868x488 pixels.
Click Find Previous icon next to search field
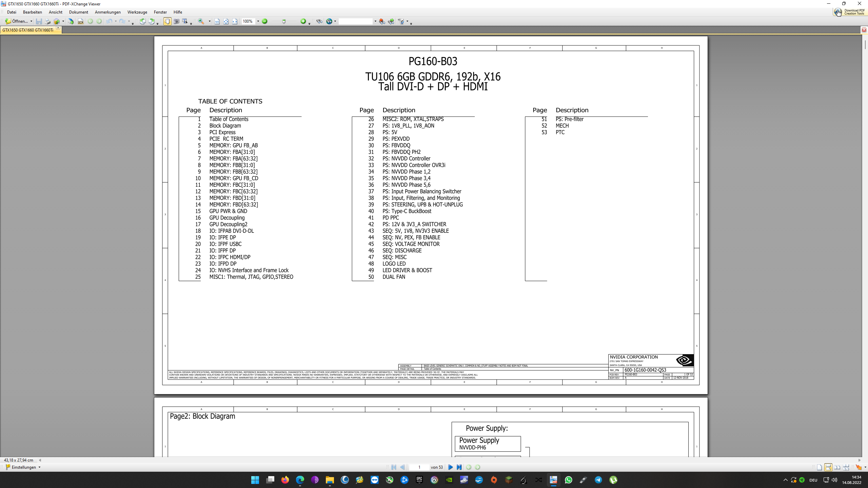(382, 21)
